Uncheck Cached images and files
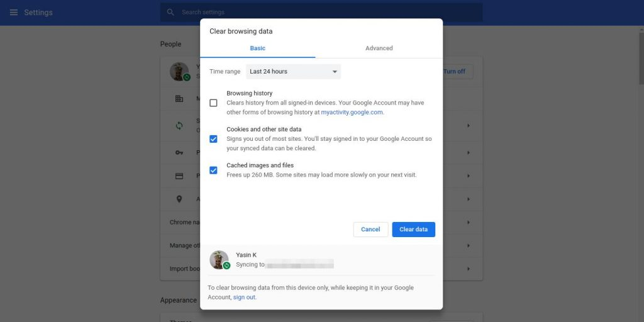Image resolution: width=644 pixels, height=322 pixels. coord(213,170)
